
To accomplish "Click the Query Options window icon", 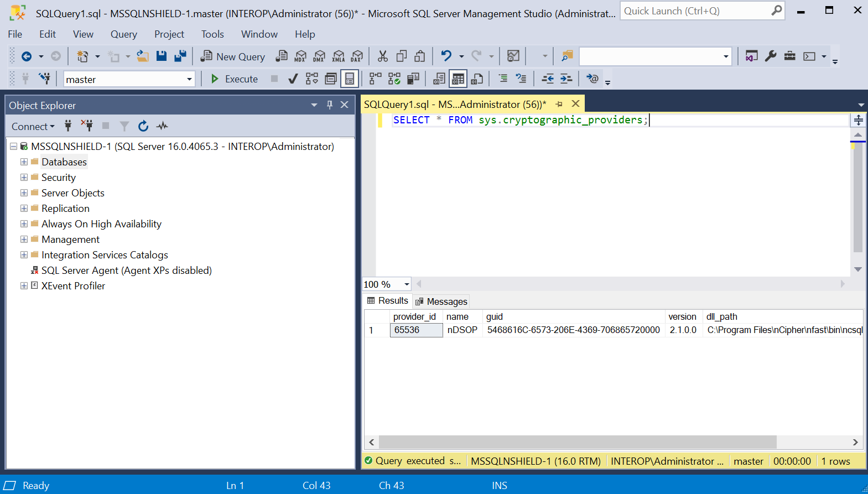I will pos(331,79).
